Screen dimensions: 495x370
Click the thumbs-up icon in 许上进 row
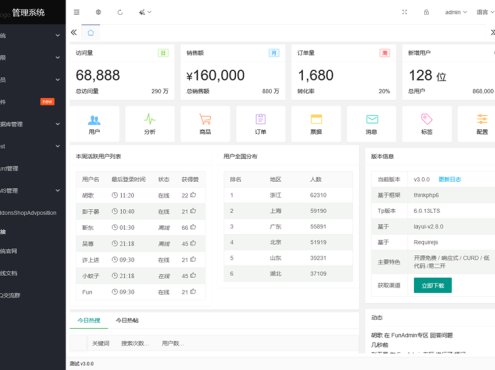pyautogui.click(x=193, y=259)
